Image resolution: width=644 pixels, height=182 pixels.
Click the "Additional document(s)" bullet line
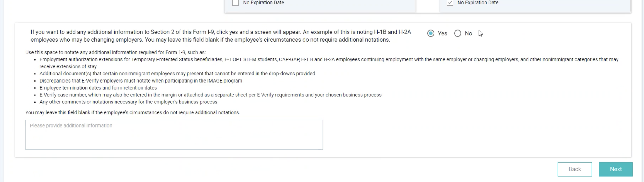177,74
